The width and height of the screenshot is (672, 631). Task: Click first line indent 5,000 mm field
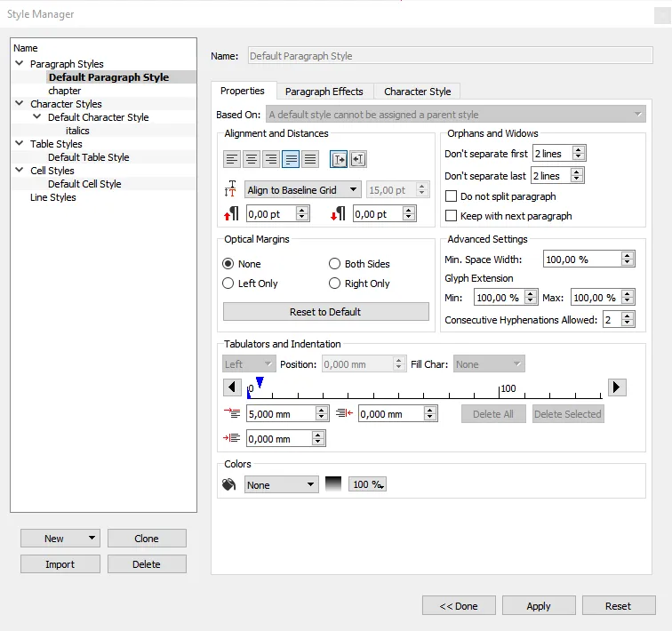(281, 414)
